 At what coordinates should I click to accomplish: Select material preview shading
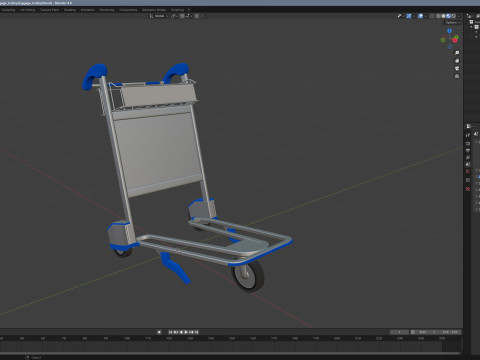coord(448,16)
